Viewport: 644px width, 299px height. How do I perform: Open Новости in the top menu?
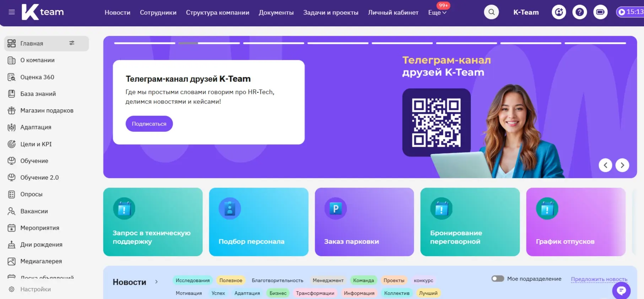(x=117, y=12)
